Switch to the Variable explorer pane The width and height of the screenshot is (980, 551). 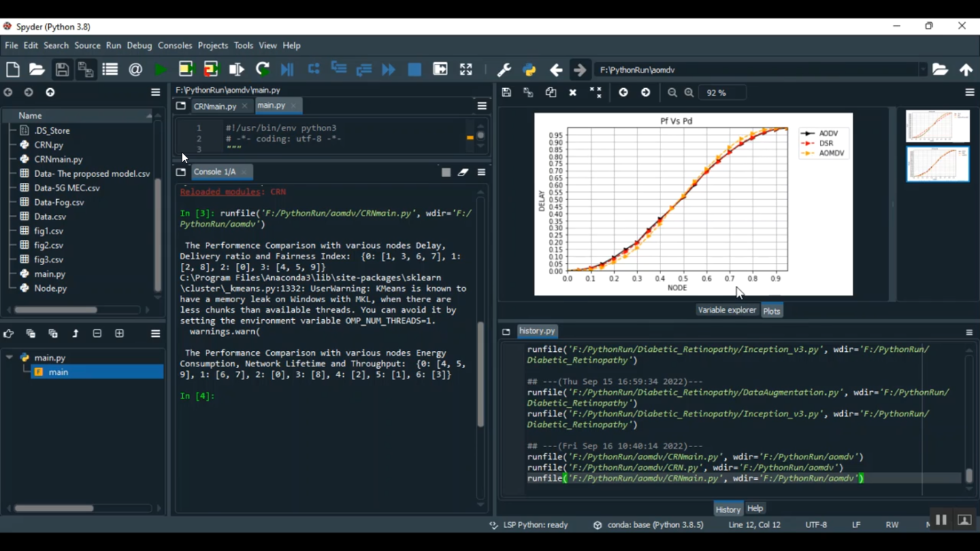pos(727,310)
